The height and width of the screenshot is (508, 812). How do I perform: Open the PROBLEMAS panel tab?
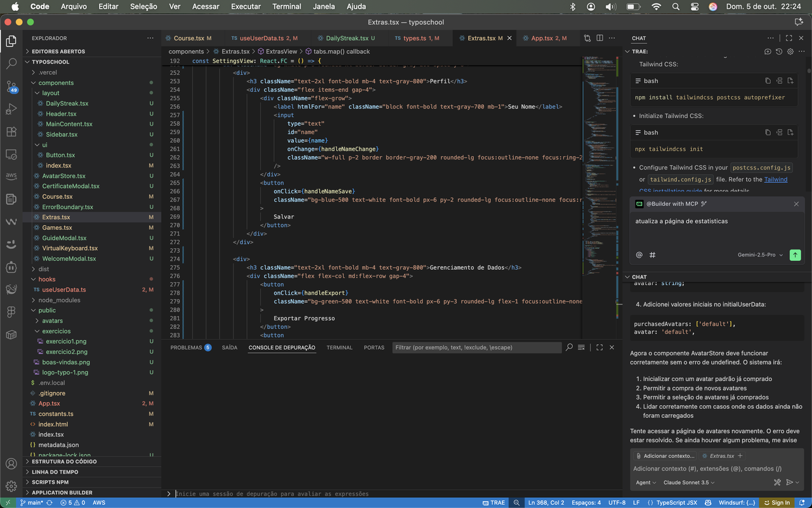pos(190,347)
